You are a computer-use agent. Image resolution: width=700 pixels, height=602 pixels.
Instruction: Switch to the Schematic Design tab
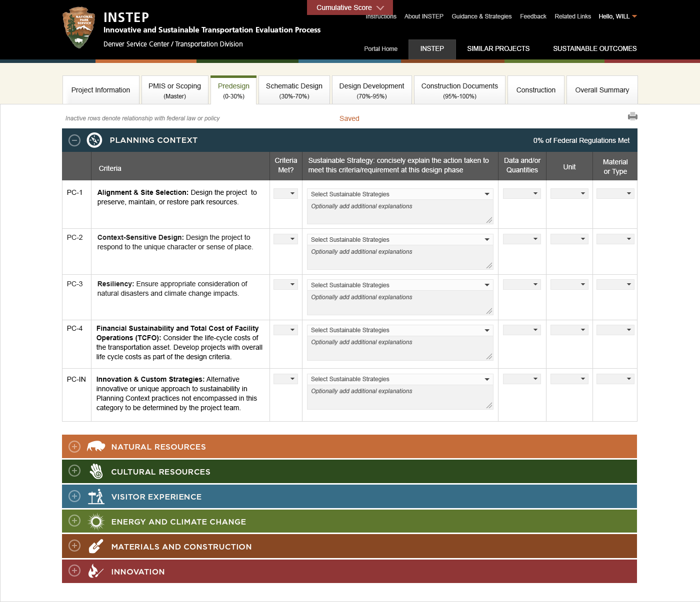tap(294, 90)
